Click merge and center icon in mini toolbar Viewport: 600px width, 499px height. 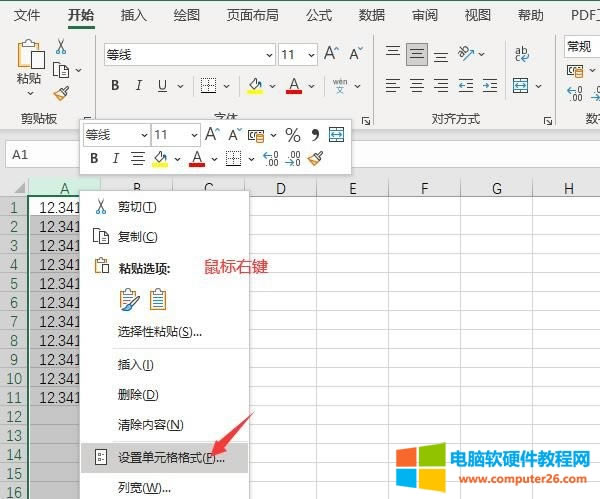pos(337,134)
